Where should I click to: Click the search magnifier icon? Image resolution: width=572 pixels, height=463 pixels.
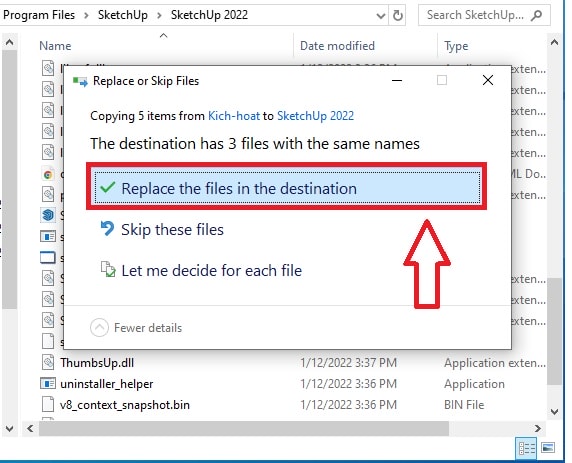pos(536,15)
